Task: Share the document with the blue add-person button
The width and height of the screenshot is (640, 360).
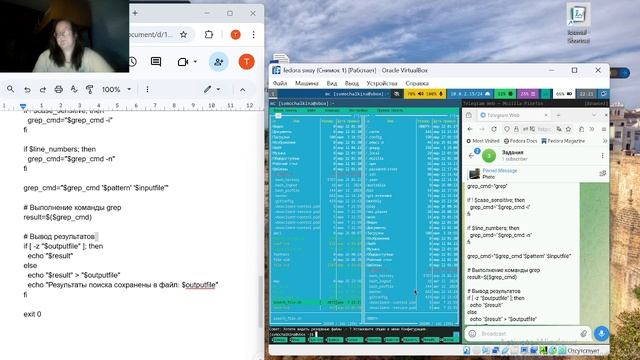Action: (218, 62)
